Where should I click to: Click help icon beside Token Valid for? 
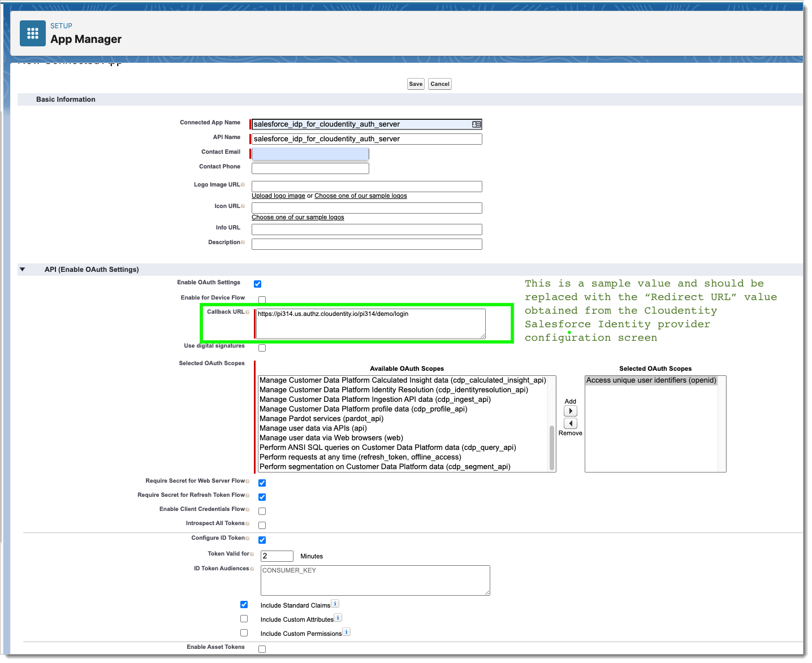point(252,554)
